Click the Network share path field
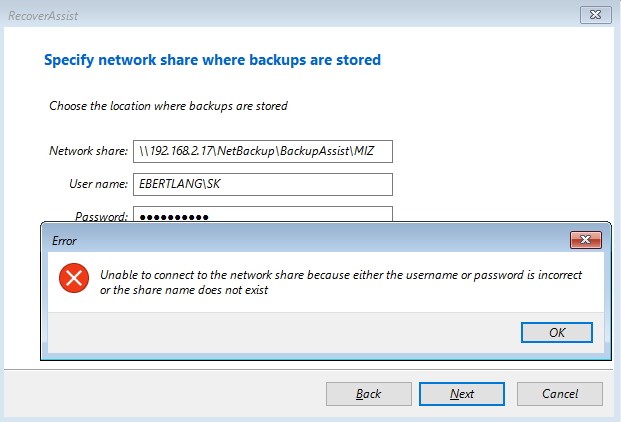The height and width of the screenshot is (422, 621). coord(263,151)
